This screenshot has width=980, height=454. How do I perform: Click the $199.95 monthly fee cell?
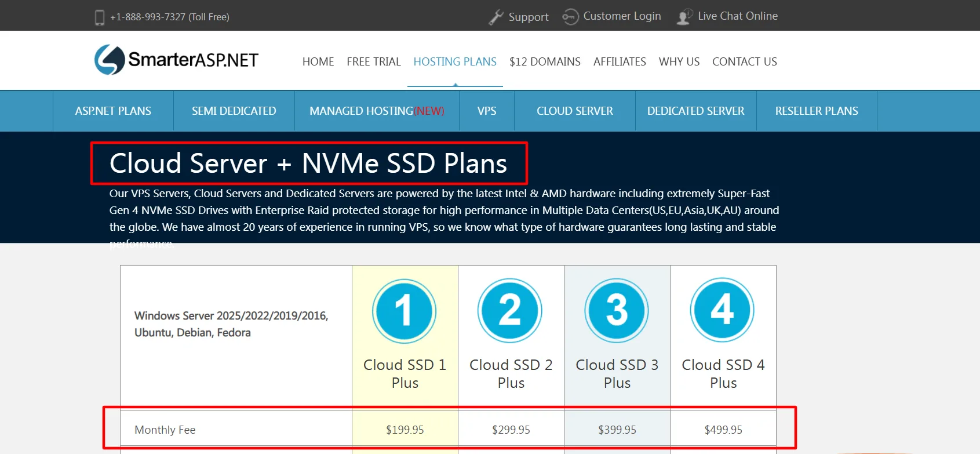405,430
